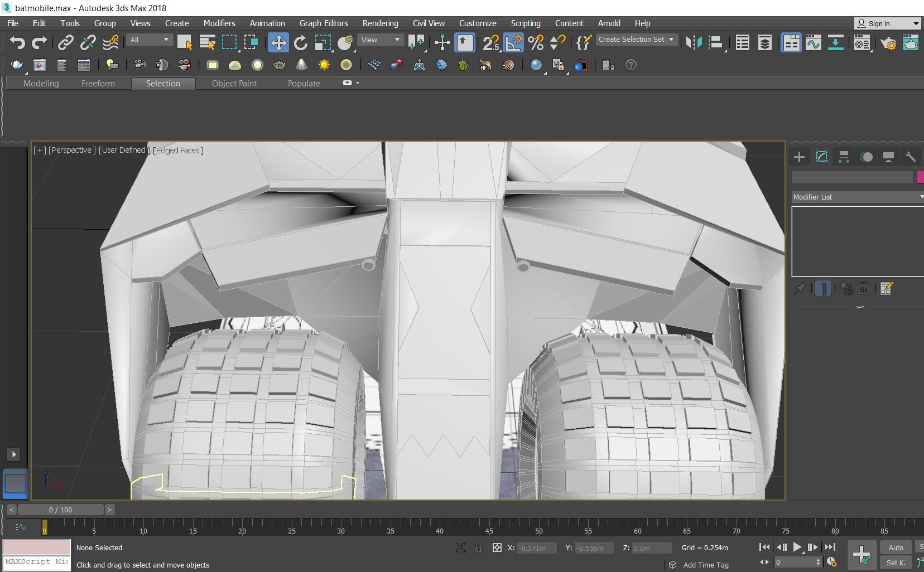Toggle the Selection Lock icon
This screenshot has width=924, height=572.
click(x=479, y=547)
